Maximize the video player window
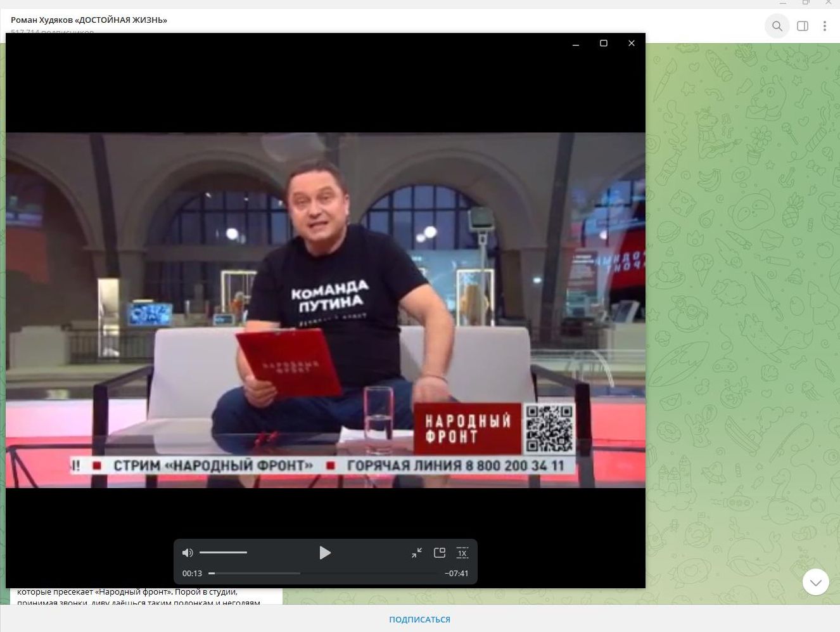This screenshot has height=632, width=840. pos(604,43)
